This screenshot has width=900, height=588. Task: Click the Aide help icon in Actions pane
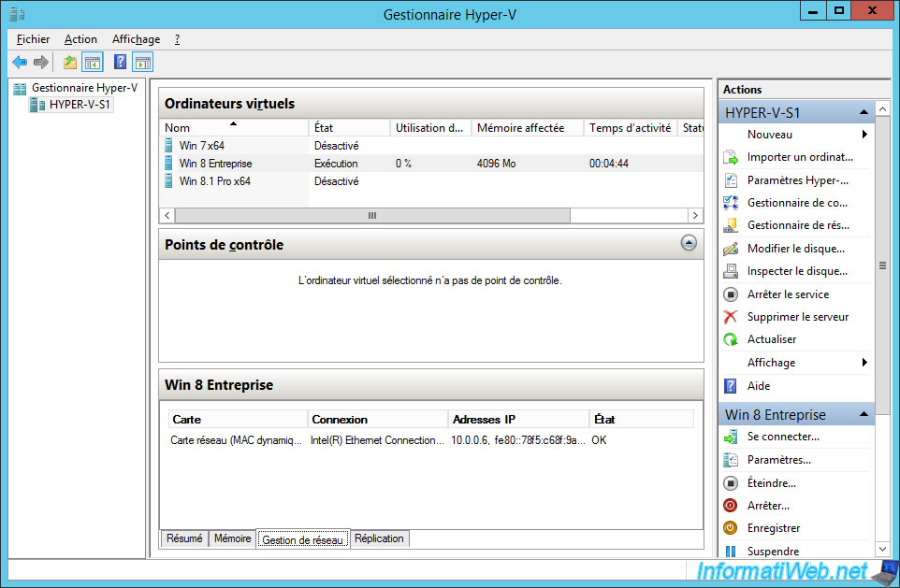tap(730, 386)
